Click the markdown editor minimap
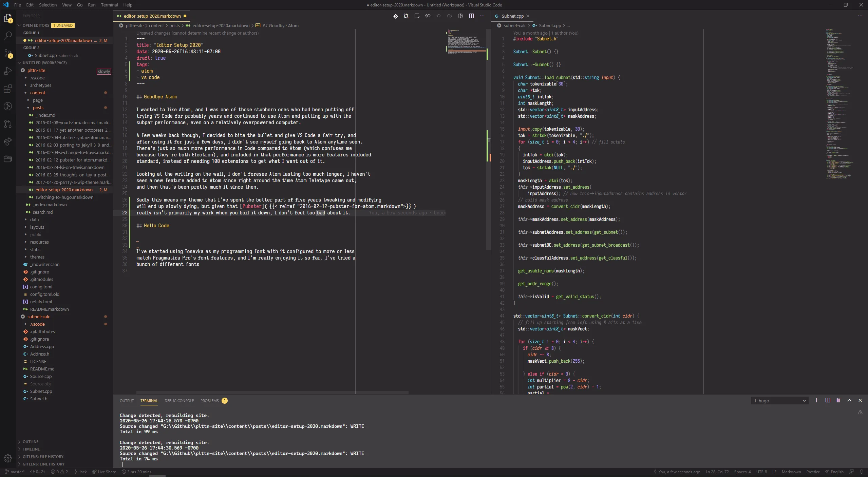The image size is (868, 477). pos(466,42)
